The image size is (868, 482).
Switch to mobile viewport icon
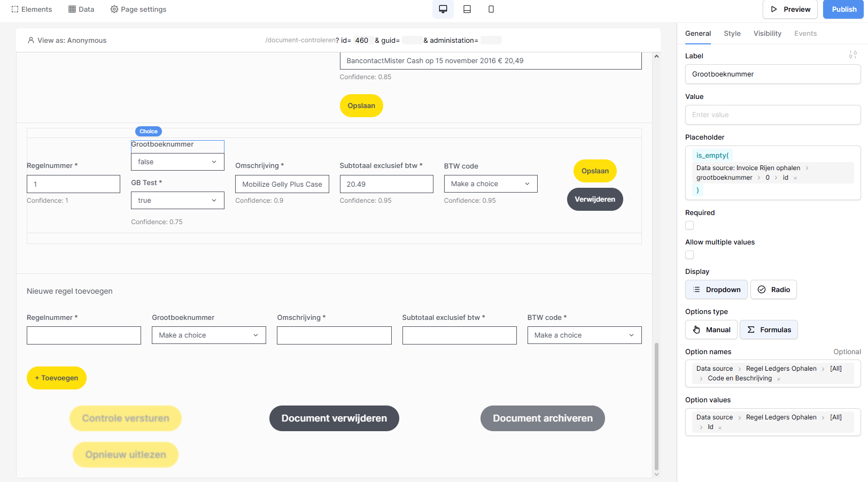(x=491, y=9)
